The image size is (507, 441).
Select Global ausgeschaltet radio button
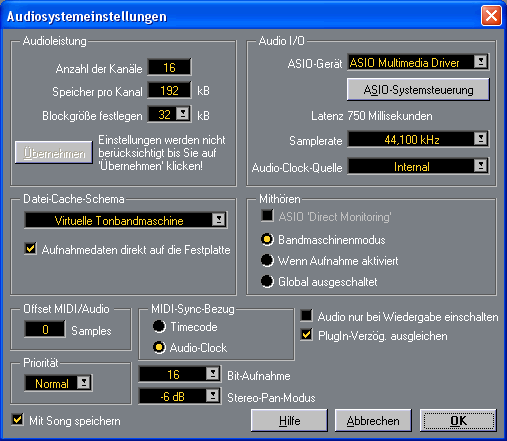tap(267, 281)
